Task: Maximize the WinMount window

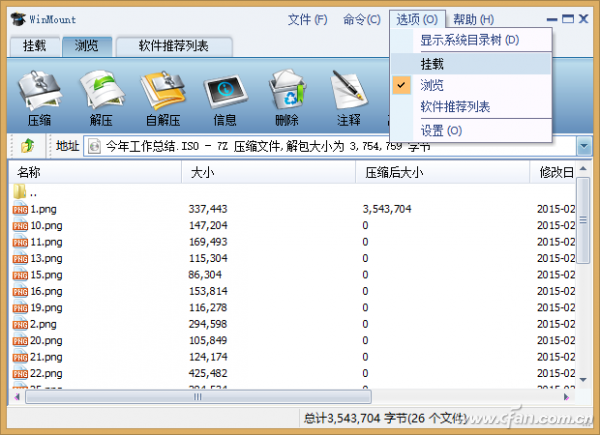Action: (568, 18)
